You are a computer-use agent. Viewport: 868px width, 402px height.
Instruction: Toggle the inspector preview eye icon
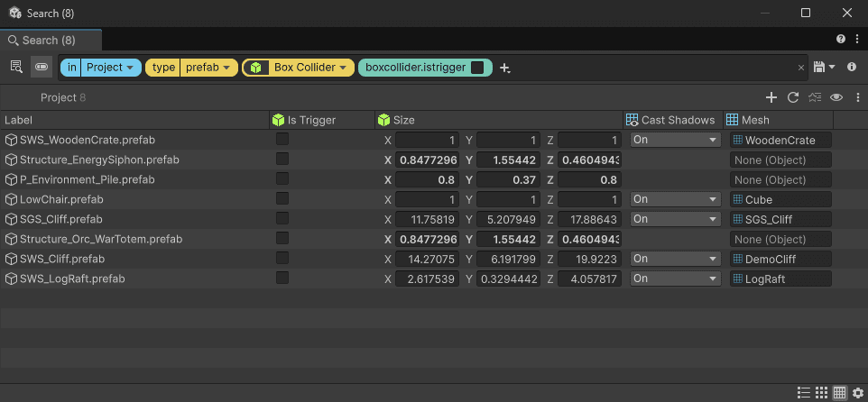coord(836,97)
